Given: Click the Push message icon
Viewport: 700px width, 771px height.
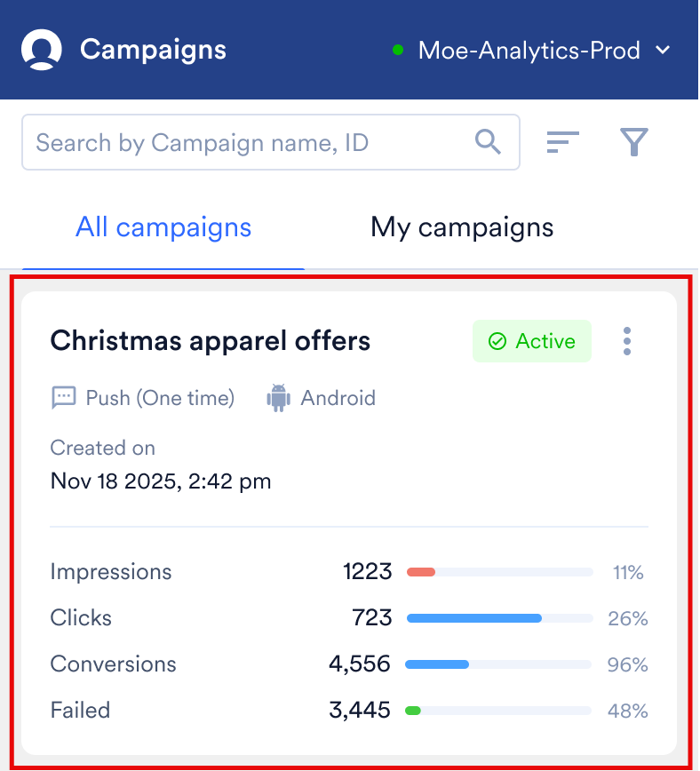Looking at the screenshot, I should [x=63, y=397].
